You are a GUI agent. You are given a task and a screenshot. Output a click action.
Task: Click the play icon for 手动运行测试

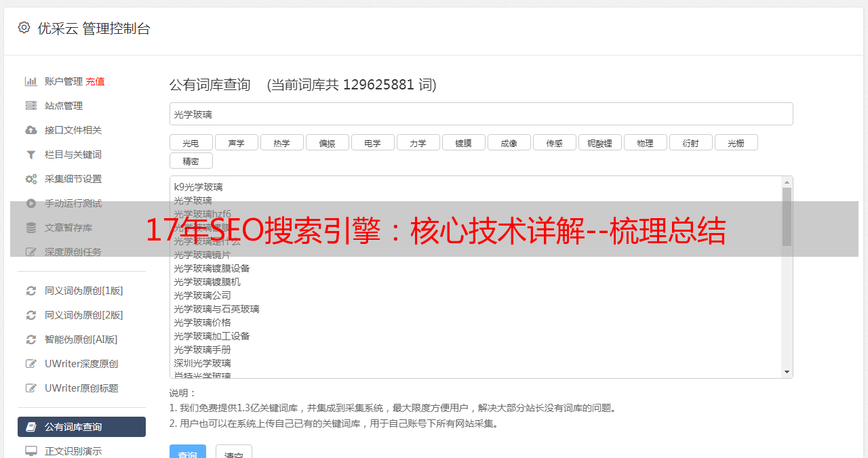pyautogui.click(x=31, y=203)
